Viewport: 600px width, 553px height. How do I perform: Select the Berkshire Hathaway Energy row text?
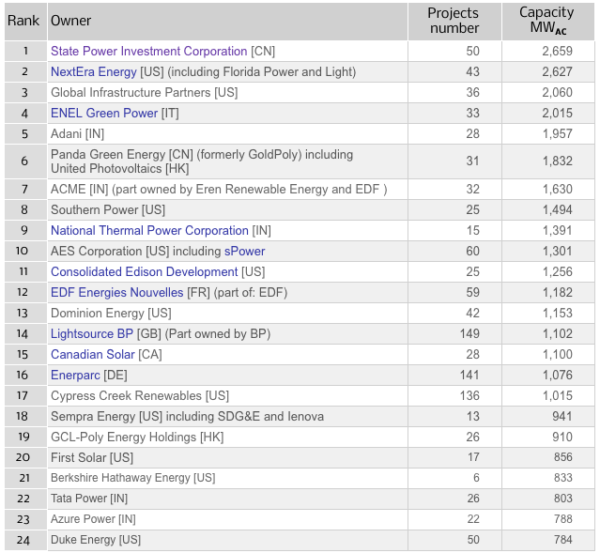pyautogui.click(x=133, y=478)
